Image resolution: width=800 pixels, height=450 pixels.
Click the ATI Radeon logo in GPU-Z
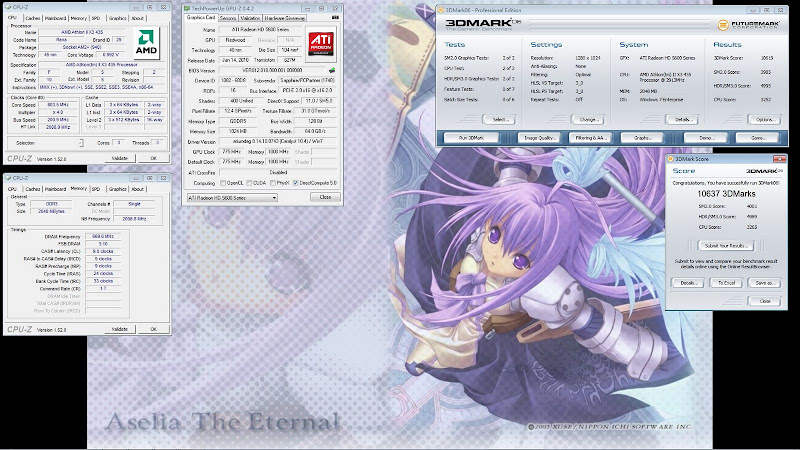321,44
